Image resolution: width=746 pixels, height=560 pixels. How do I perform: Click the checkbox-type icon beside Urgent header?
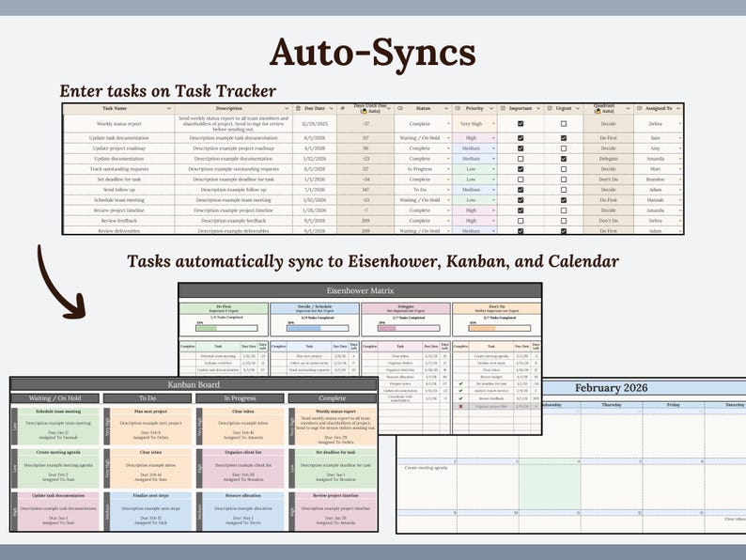click(x=550, y=108)
